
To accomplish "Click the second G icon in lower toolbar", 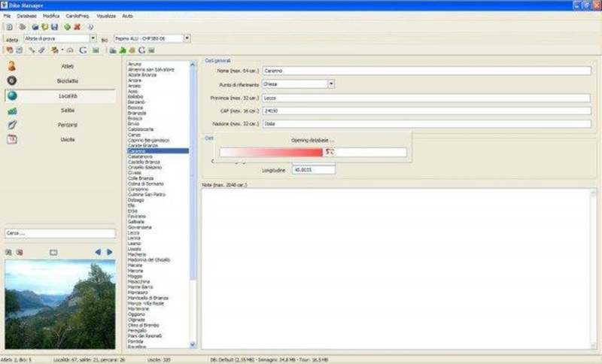I will [x=141, y=50].
